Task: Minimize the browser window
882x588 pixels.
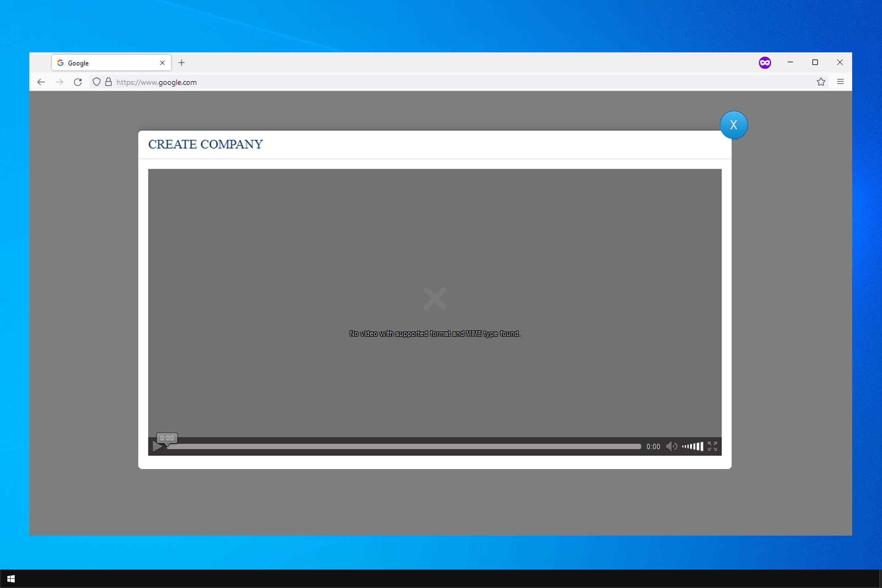Action: coord(790,62)
